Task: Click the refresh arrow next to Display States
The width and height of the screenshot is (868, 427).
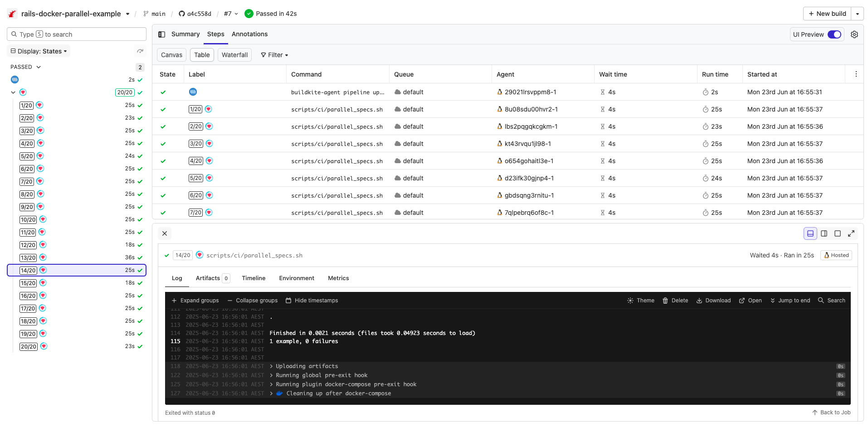Action: pos(140,51)
